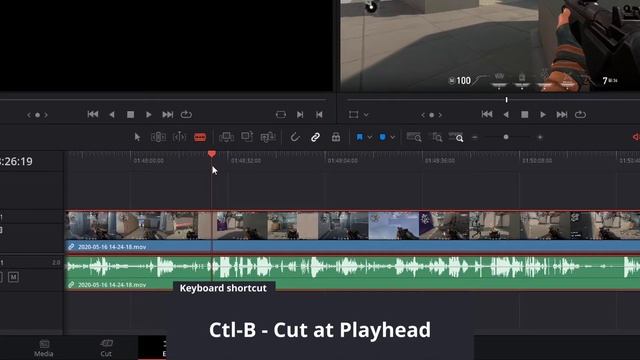Image resolution: width=640 pixels, height=360 pixels.
Task: Mute audio track with the M button
Action: 13,277
